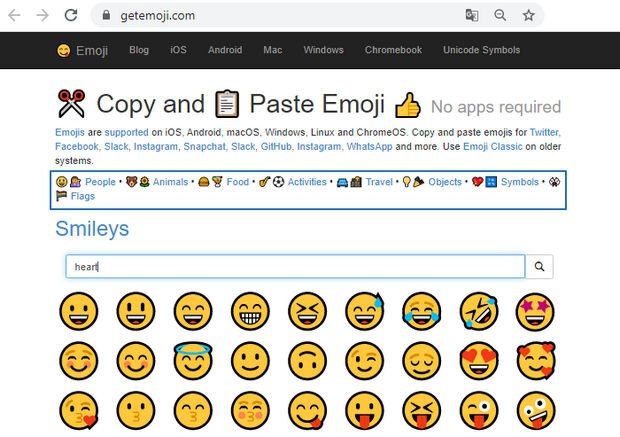The width and height of the screenshot is (620, 437).
Task: Click the translate page icon
Action: click(471, 15)
